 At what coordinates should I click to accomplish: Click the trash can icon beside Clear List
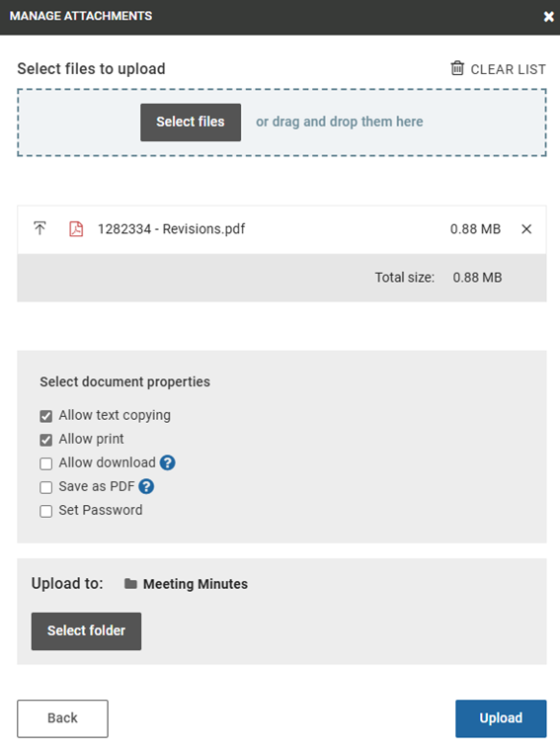tap(457, 68)
